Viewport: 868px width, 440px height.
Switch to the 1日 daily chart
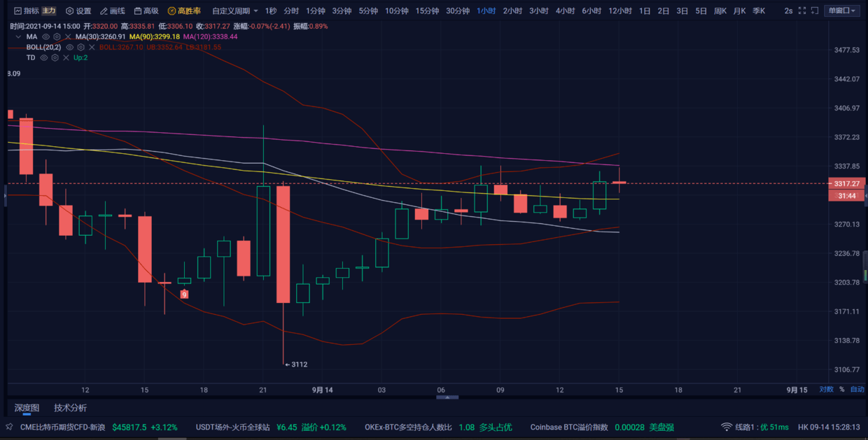coord(645,11)
